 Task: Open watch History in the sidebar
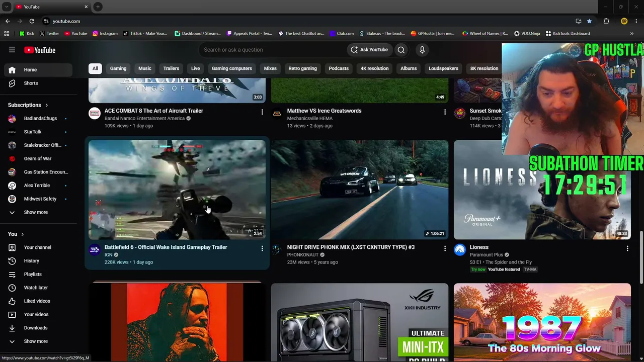click(x=38, y=261)
